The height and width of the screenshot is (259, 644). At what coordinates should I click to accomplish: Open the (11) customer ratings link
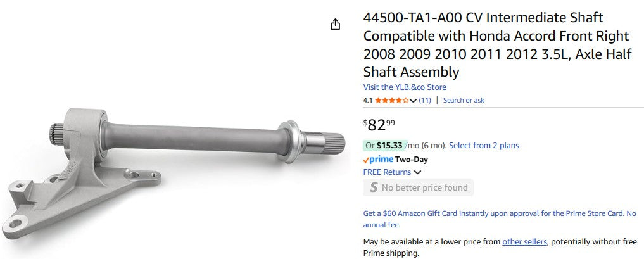coord(425,100)
